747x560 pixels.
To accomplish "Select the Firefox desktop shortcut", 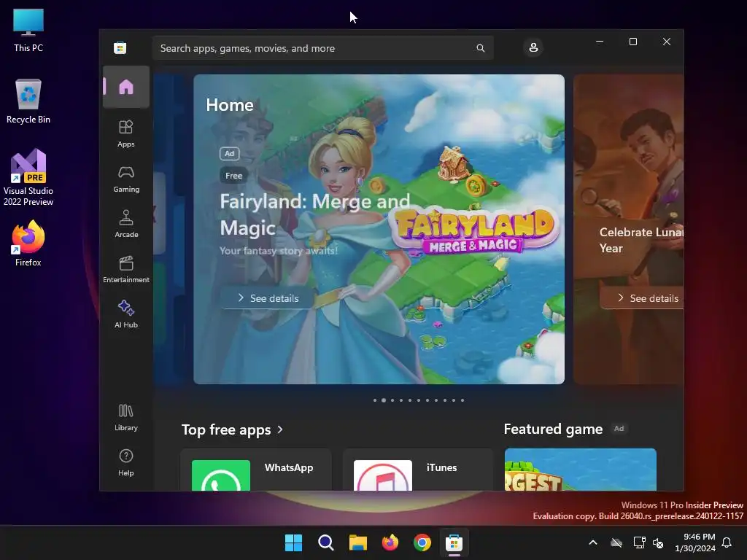I will [28, 244].
